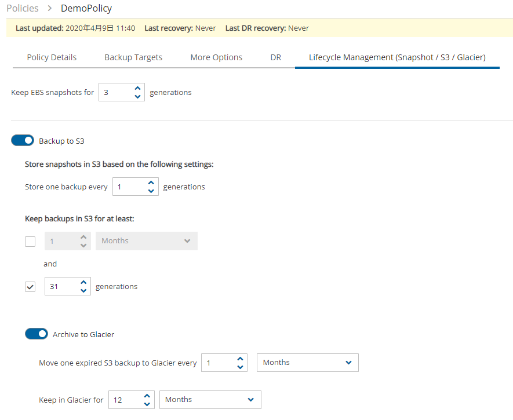Image resolution: width=513 pixels, height=420 pixels.
Task: Increase the 31 generations retention value
Action: (83, 282)
